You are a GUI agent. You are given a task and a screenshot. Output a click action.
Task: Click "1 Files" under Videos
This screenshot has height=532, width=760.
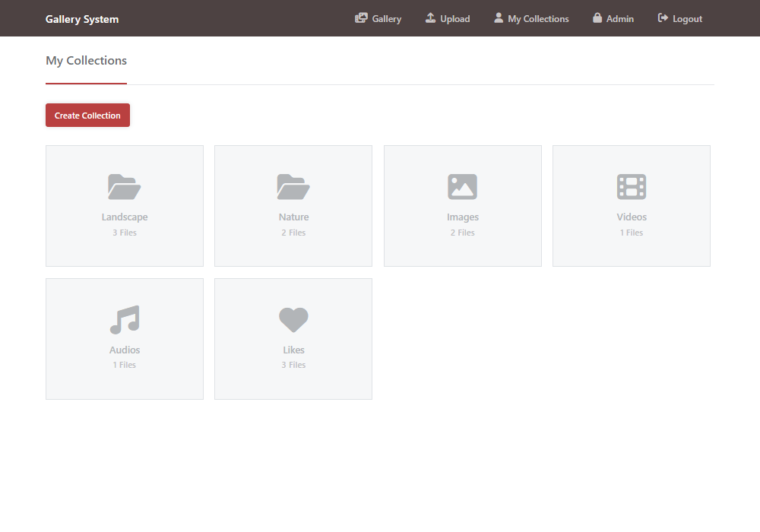click(632, 233)
